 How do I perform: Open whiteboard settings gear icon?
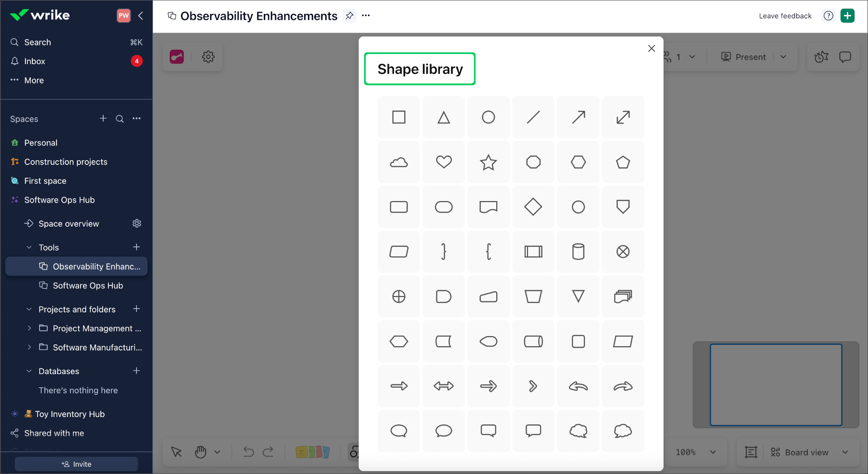pyautogui.click(x=208, y=57)
